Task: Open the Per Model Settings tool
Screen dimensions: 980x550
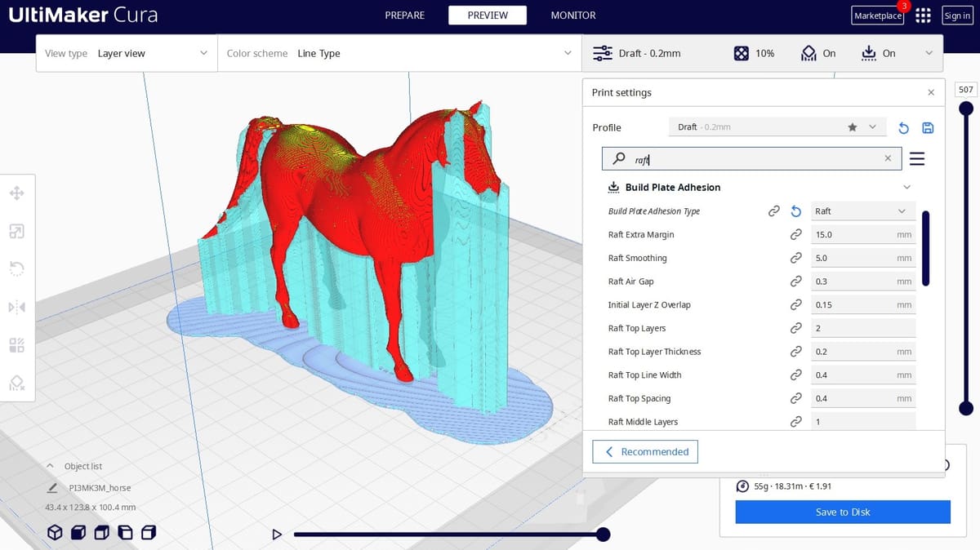Action: (x=16, y=344)
